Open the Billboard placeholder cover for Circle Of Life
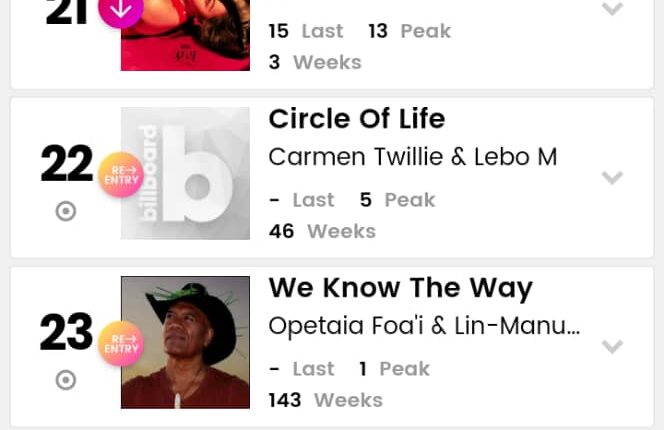The width and height of the screenshot is (664, 430). (x=185, y=173)
